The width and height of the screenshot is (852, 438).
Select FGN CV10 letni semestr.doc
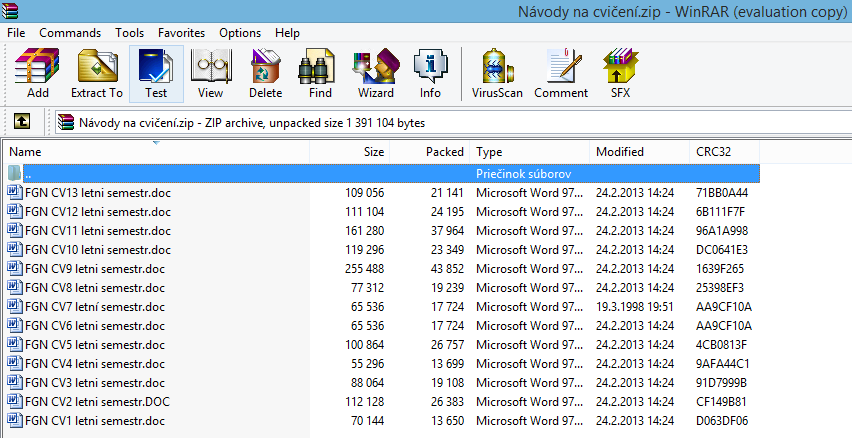98,249
